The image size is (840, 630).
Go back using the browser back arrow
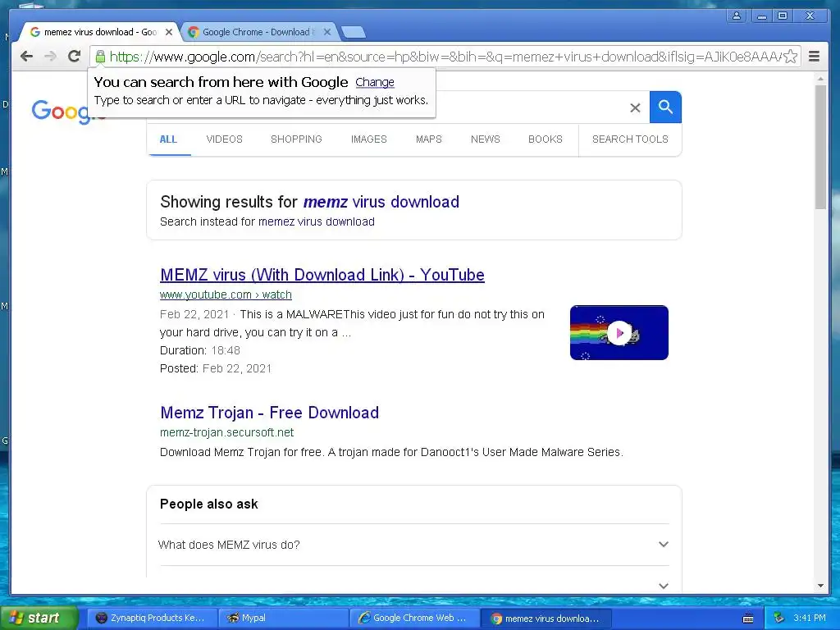tap(26, 57)
